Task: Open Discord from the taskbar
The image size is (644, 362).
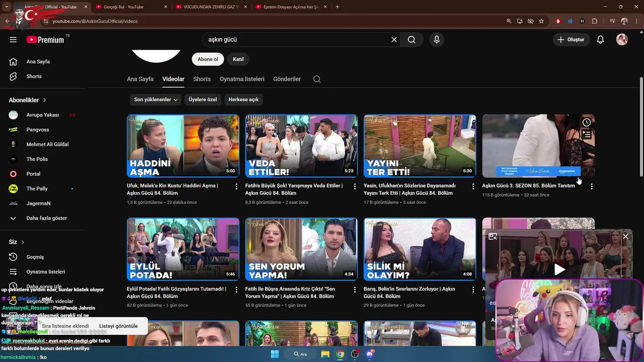Action: click(370, 354)
